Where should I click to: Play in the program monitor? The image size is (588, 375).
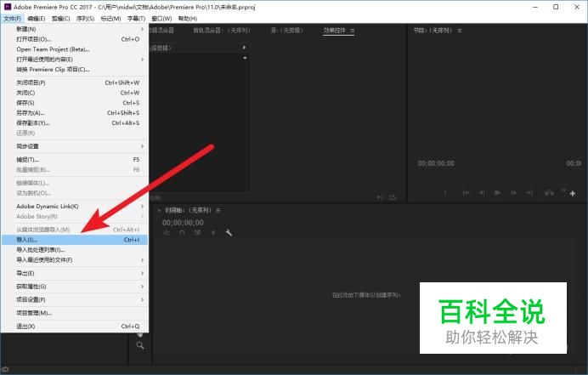(497, 192)
